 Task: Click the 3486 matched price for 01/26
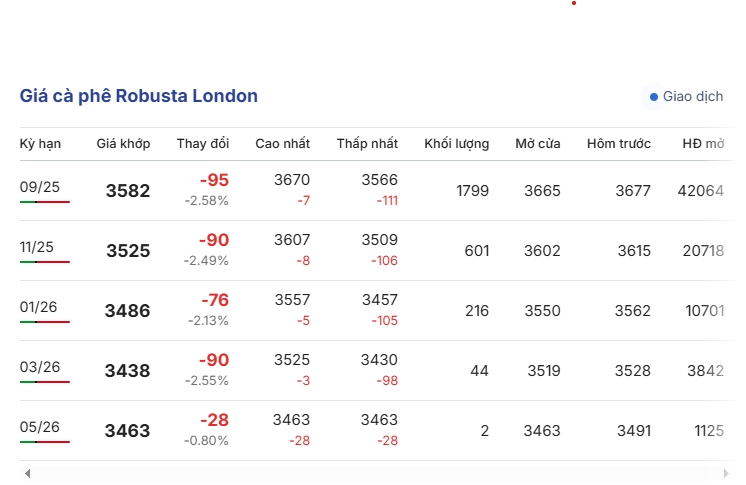click(x=128, y=310)
